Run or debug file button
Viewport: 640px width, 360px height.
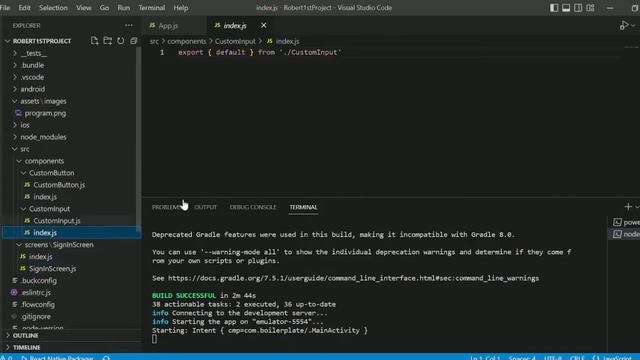tap(624, 25)
